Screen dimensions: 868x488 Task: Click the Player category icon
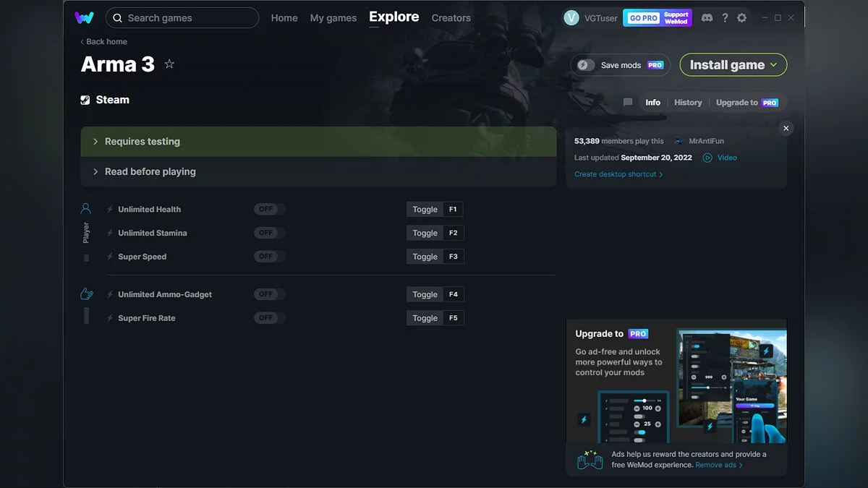click(86, 209)
